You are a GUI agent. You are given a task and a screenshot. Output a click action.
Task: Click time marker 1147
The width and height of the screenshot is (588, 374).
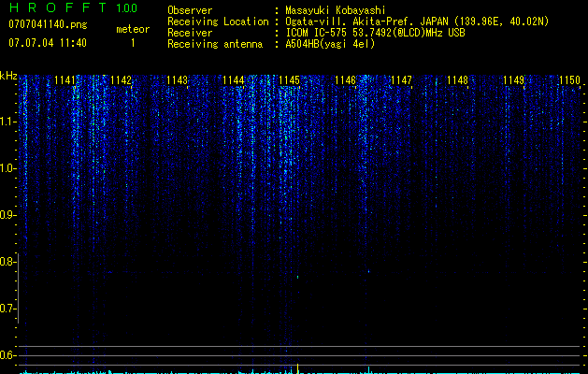click(x=402, y=80)
